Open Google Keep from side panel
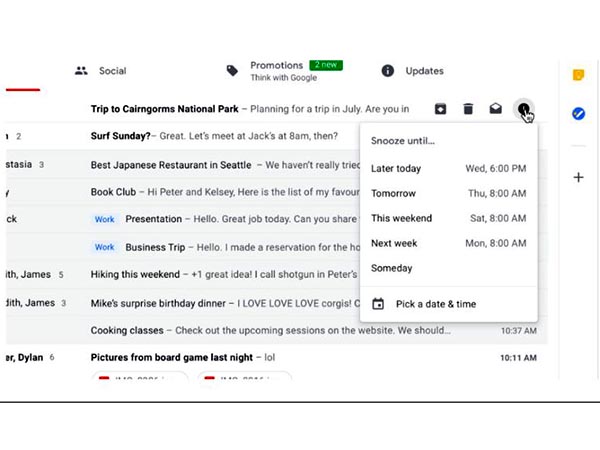This screenshot has width=600, height=450. coord(578,75)
